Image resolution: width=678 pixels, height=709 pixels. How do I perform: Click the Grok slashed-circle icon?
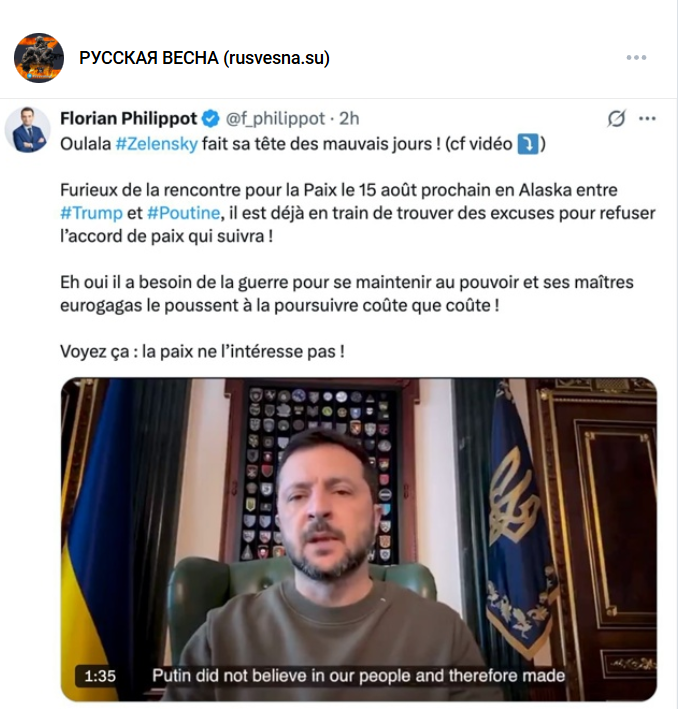click(616, 119)
